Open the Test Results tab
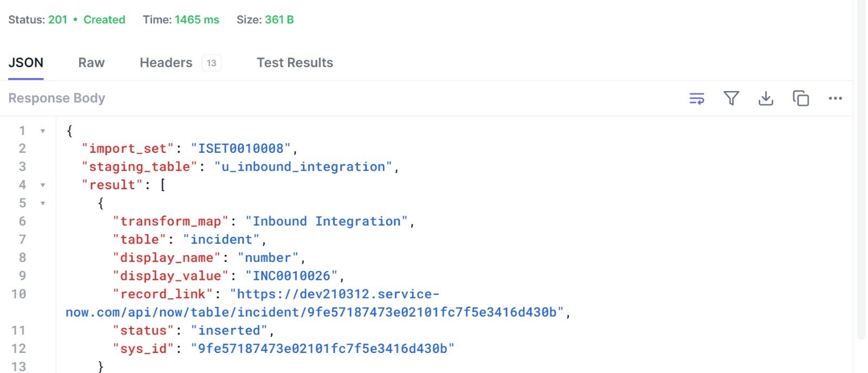Image resolution: width=868 pixels, height=373 pixels. coord(295,63)
